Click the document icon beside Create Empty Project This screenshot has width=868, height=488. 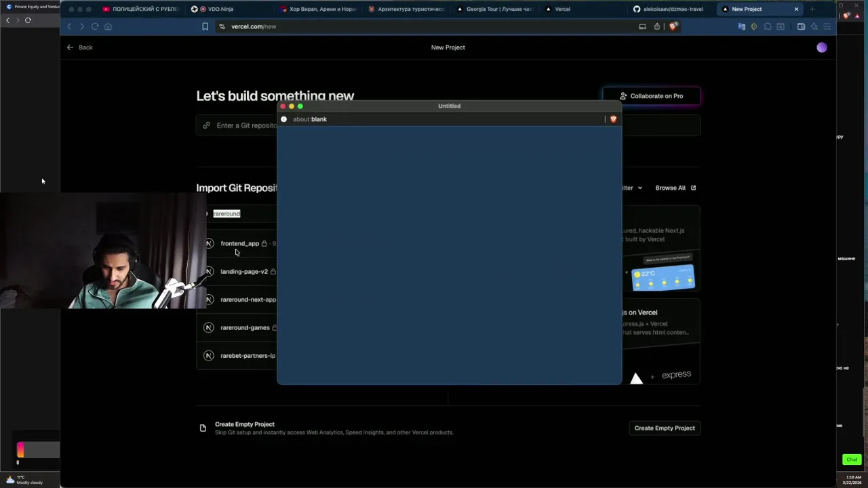(203, 428)
